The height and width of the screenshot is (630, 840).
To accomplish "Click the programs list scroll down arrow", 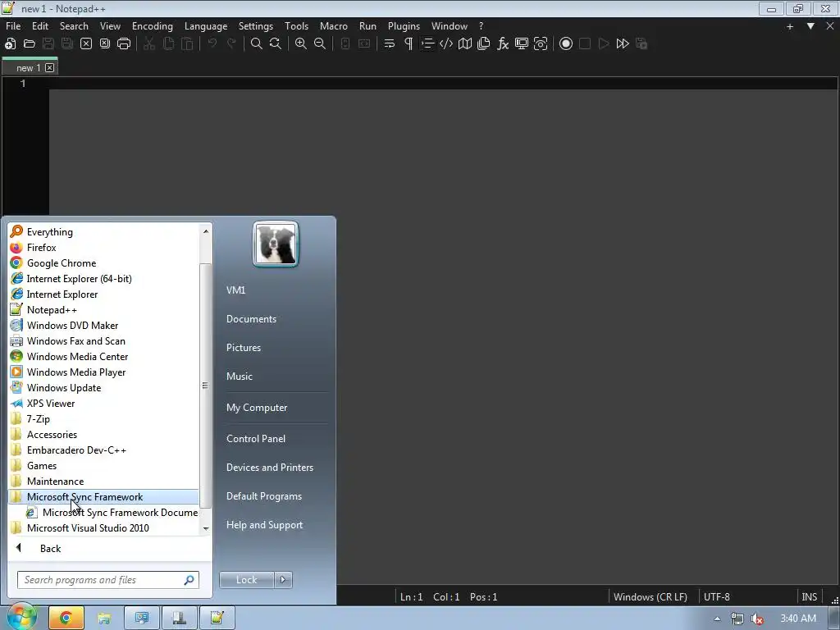I will pos(206,529).
